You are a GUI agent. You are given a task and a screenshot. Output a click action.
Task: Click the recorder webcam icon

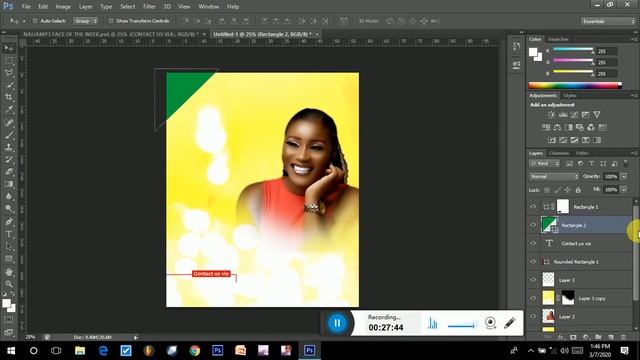(491, 323)
